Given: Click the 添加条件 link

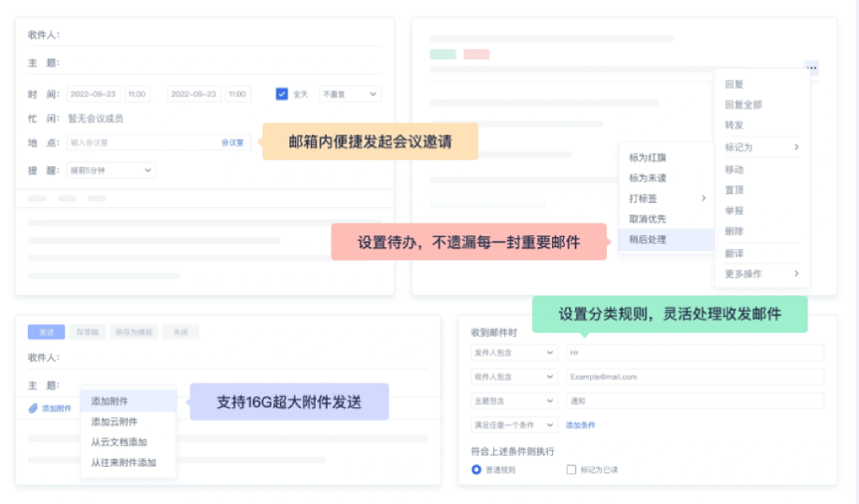Looking at the screenshot, I should (581, 425).
